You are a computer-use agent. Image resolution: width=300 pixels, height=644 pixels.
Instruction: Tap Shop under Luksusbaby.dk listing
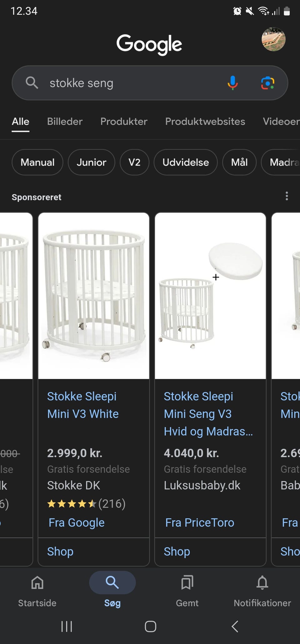[177, 551]
